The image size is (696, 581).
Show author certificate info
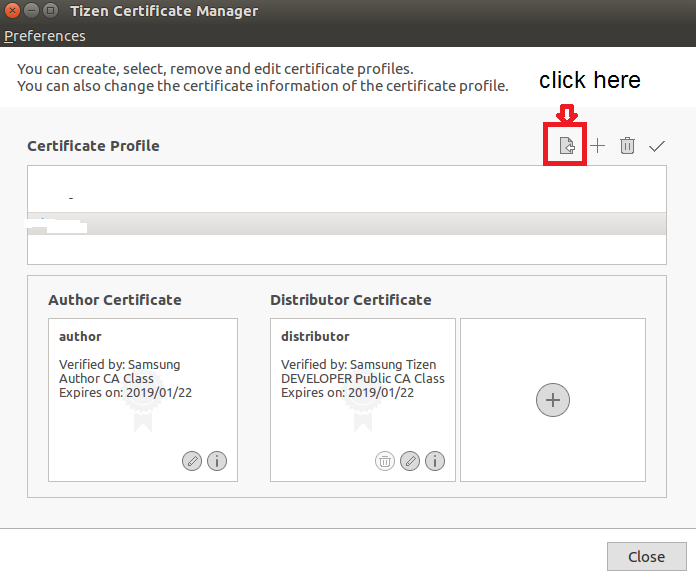217,461
